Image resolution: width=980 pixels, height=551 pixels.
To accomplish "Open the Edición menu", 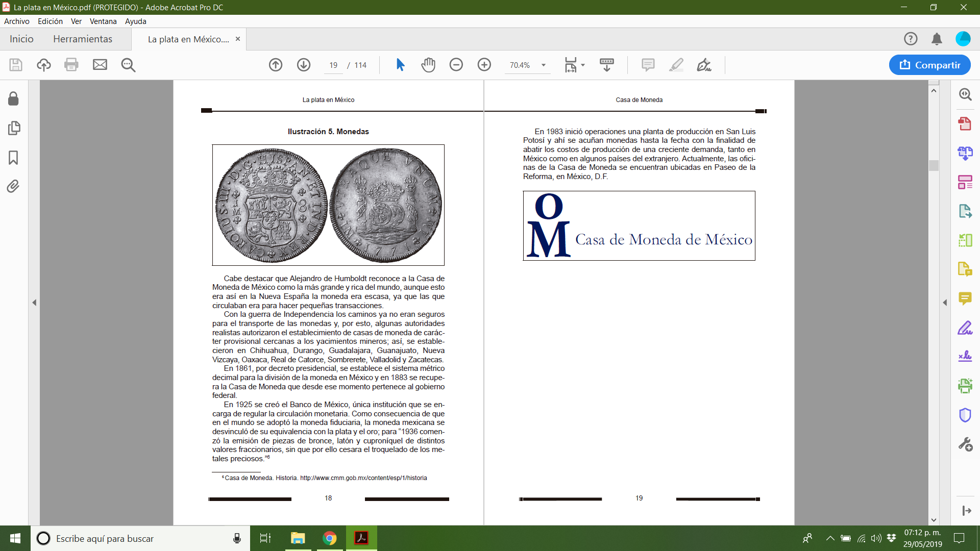I will click(x=50, y=21).
